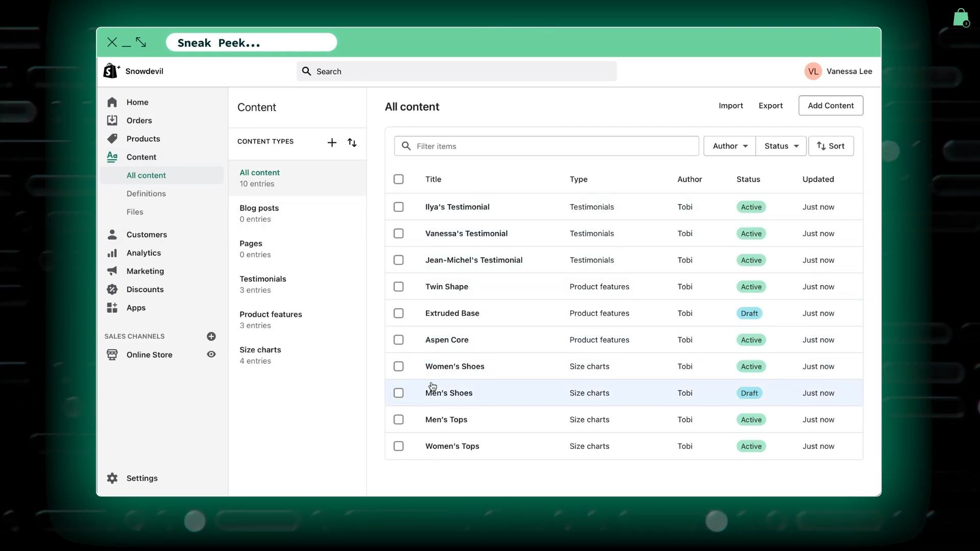The height and width of the screenshot is (551, 980).
Task: Click the Export button
Action: 771,106
